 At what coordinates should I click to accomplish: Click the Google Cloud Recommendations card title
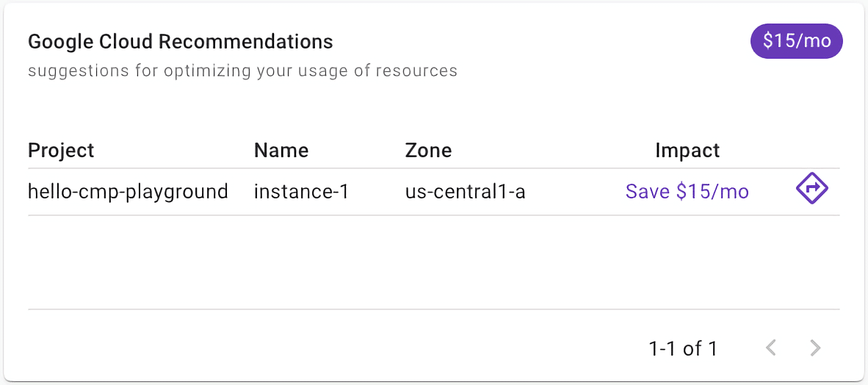click(x=180, y=42)
